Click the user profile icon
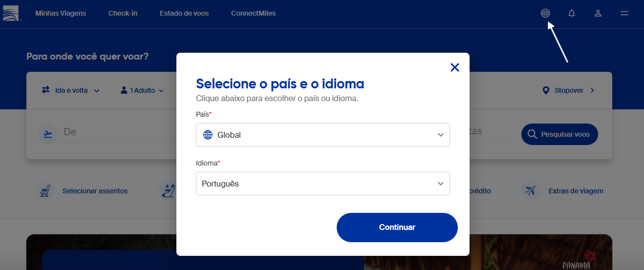644x270 pixels. [598, 14]
